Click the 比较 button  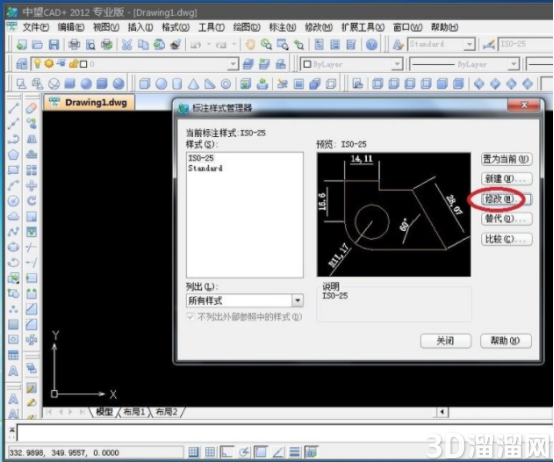coord(506,239)
